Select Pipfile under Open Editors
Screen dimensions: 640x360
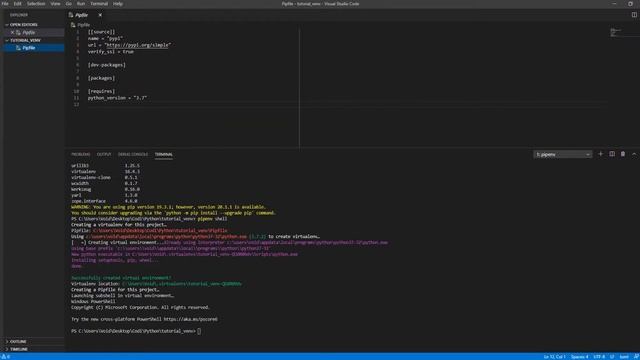(29, 32)
